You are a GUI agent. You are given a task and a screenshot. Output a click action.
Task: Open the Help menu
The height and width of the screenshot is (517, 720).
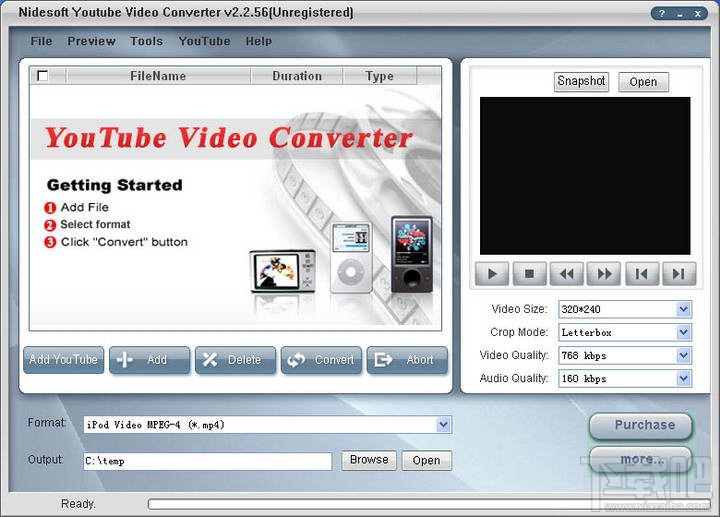point(259,41)
